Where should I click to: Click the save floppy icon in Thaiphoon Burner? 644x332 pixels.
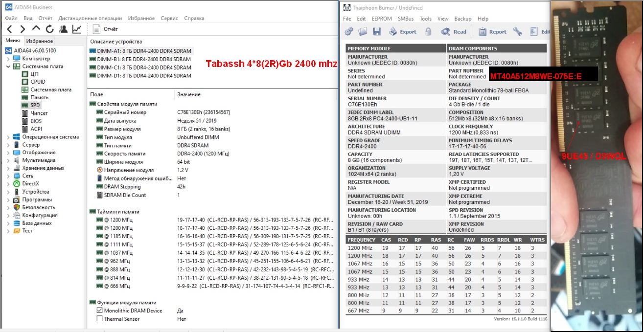(377, 32)
